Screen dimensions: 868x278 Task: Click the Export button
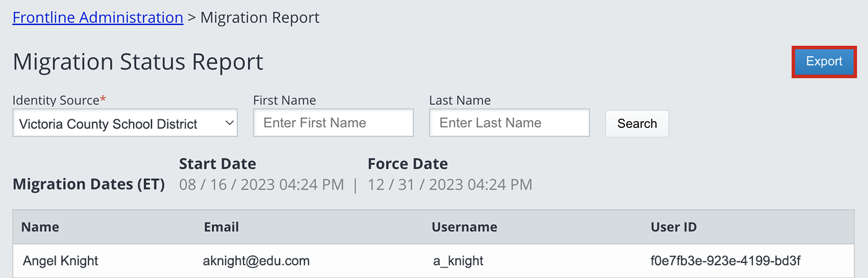point(824,61)
